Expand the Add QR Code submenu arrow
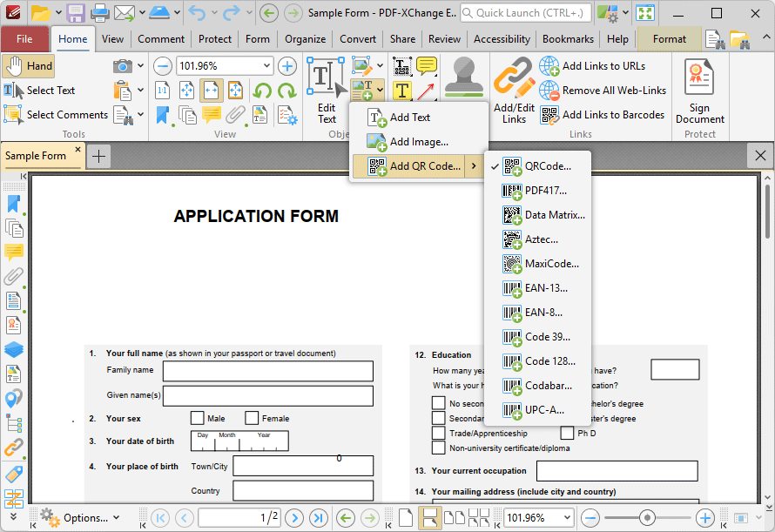775x532 pixels. point(474,166)
